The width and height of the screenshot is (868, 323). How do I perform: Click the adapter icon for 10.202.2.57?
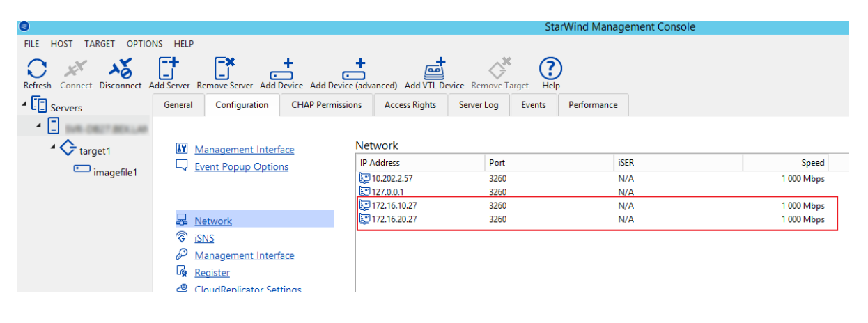[364, 178]
